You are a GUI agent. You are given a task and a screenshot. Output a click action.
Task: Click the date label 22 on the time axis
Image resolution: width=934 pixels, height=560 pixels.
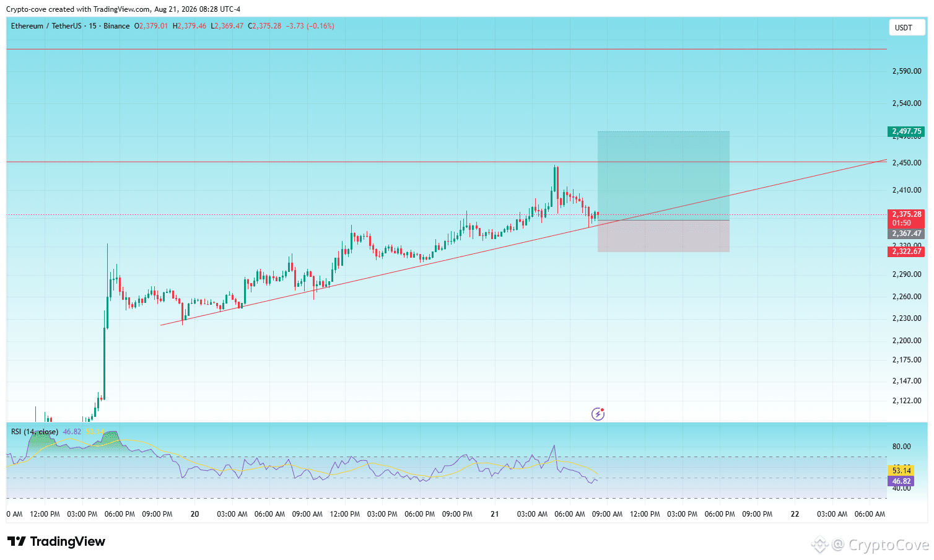(795, 514)
